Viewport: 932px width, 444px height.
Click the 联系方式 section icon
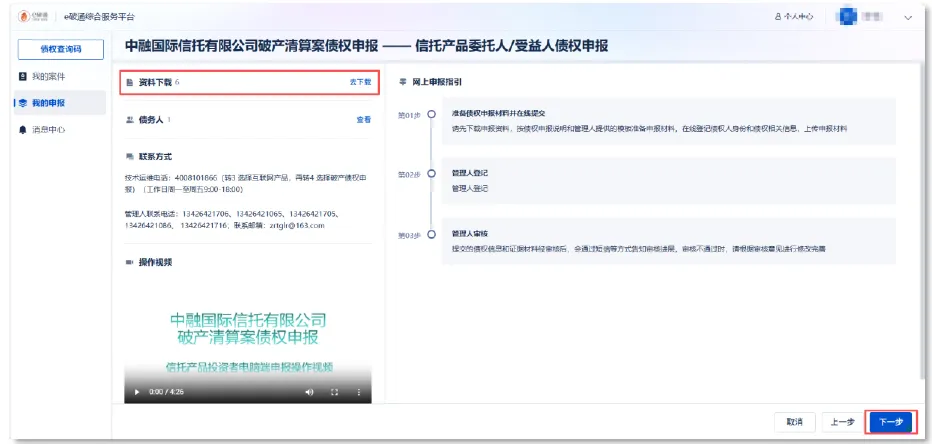[x=130, y=157]
